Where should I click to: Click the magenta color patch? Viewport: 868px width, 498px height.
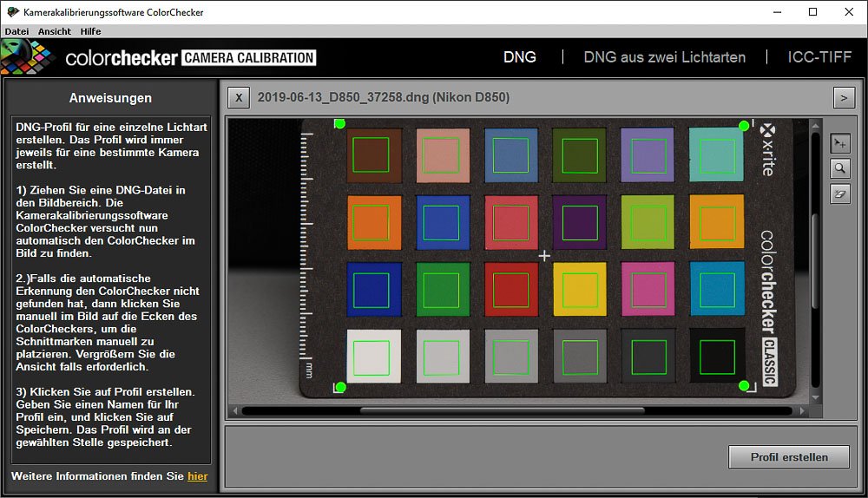point(648,289)
